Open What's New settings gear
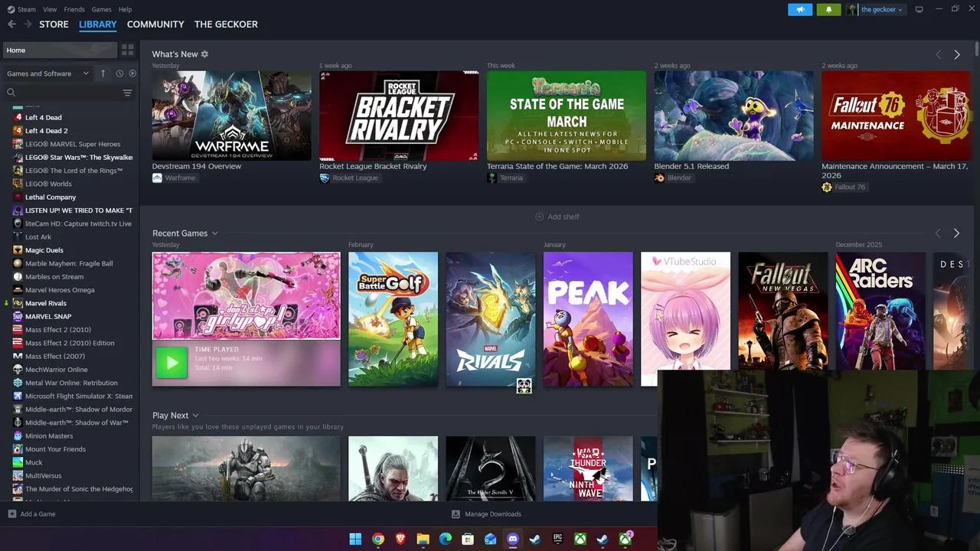 (x=204, y=54)
